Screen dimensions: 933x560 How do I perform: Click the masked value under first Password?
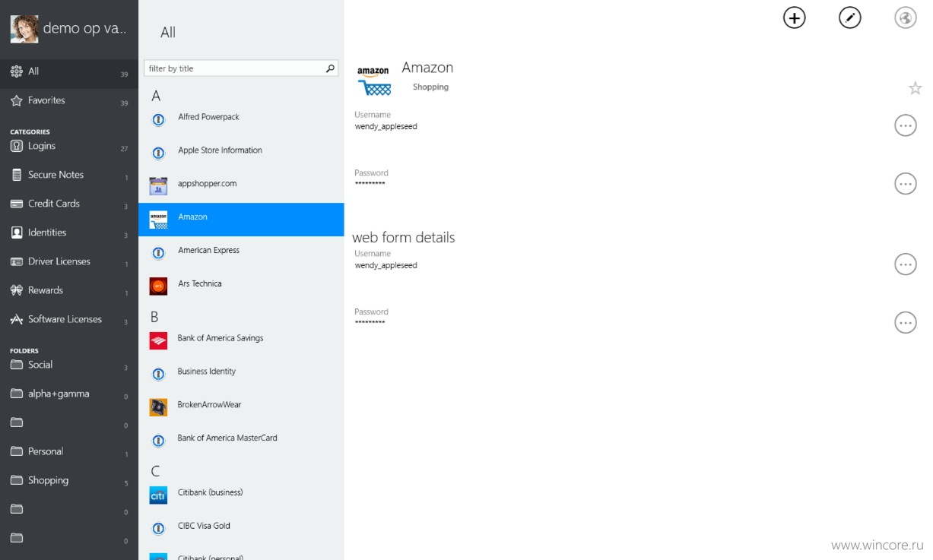click(x=370, y=185)
